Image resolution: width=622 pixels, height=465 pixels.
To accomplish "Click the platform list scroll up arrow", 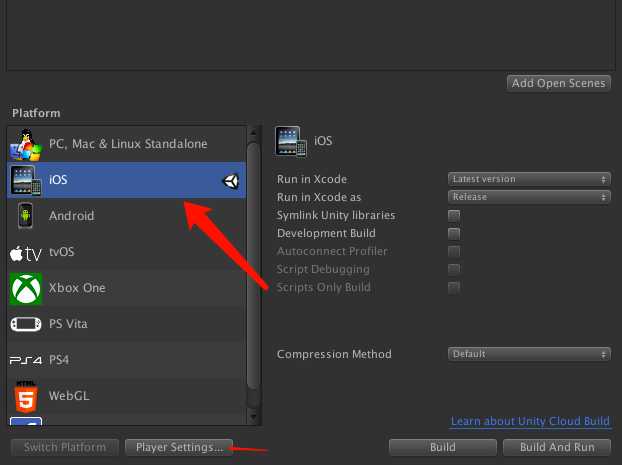I will 253,133.
